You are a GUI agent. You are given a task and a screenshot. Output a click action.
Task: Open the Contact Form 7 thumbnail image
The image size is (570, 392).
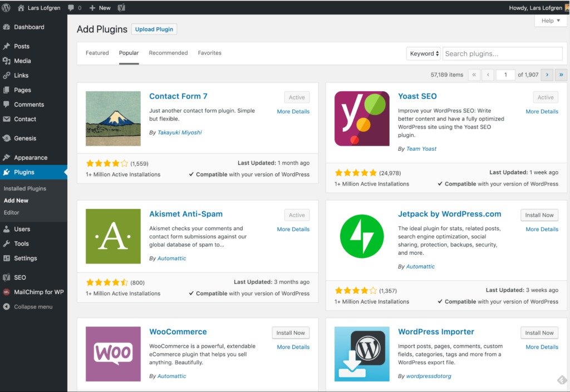click(x=113, y=118)
